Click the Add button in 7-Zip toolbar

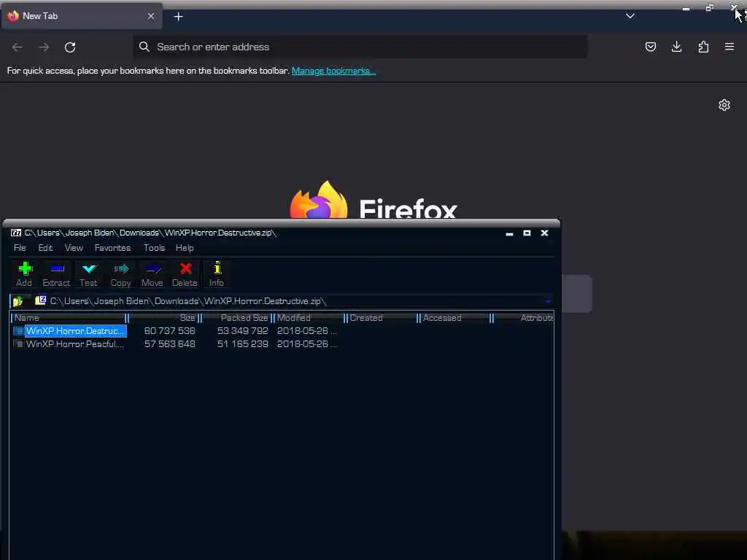tap(24, 274)
